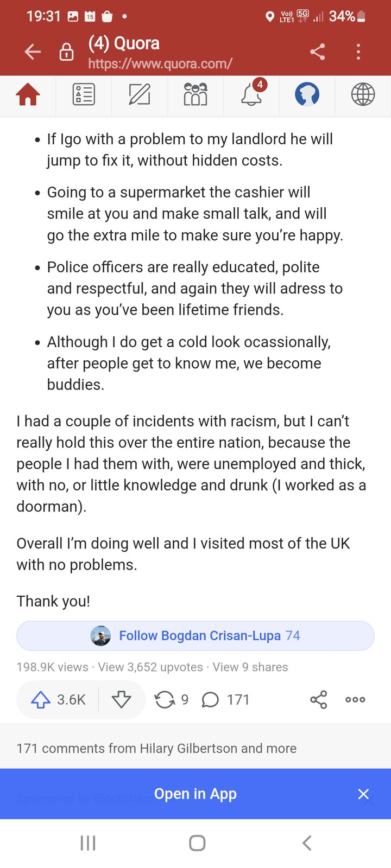391x868 pixels.
Task: Open profile avatar in navigation bar
Action: (x=307, y=95)
